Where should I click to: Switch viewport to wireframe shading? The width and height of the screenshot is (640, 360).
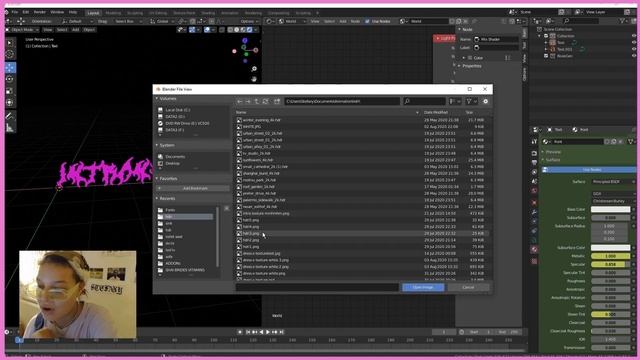(231, 30)
